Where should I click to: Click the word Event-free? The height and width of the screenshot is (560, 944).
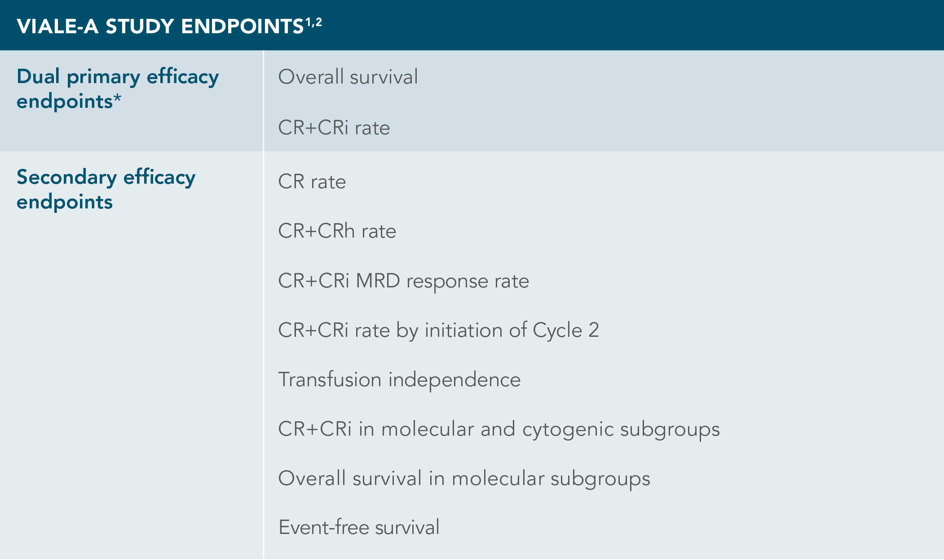point(324,528)
